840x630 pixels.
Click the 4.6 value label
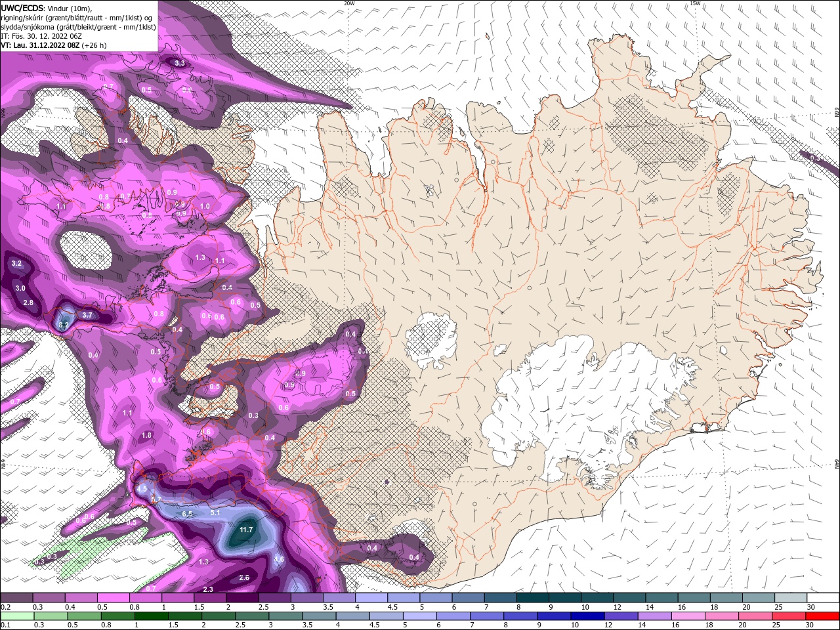click(x=279, y=559)
